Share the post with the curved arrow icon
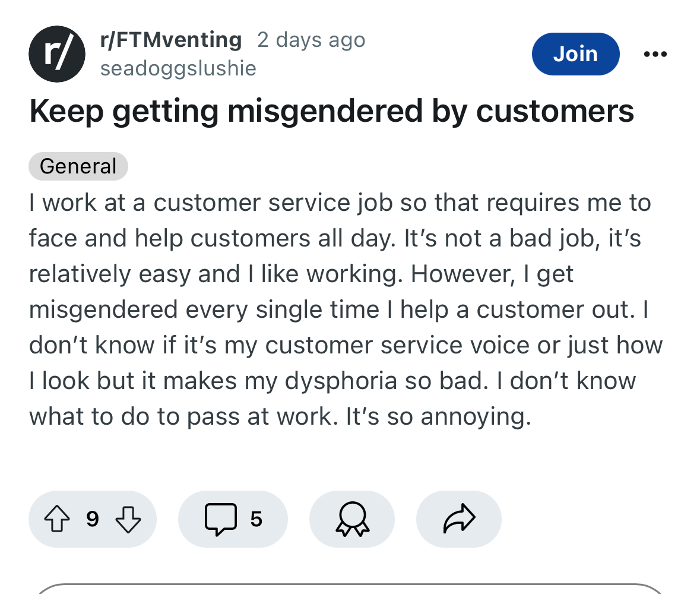 point(459,519)
